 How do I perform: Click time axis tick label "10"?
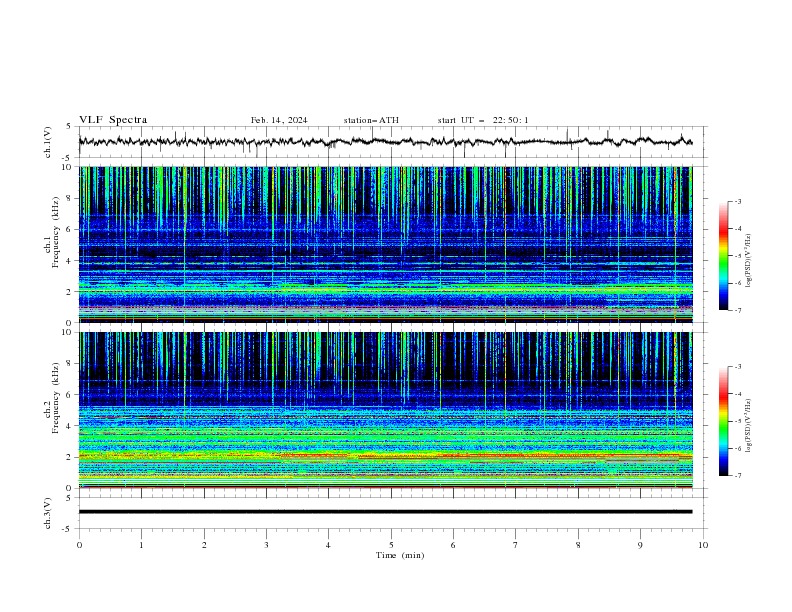(x=703, y=545)
